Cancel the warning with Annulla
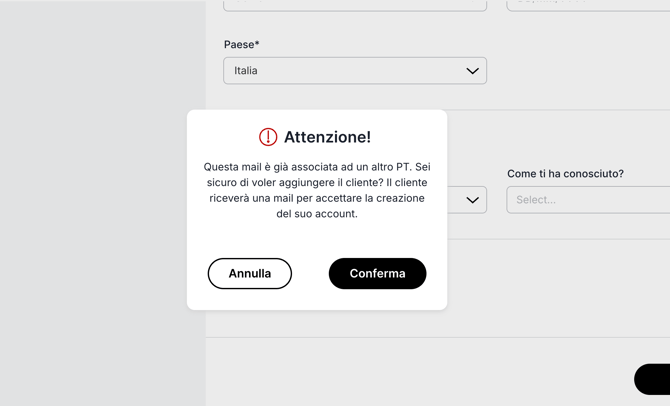This screenshot has width=670, height=406. click(x=250, y=274)
